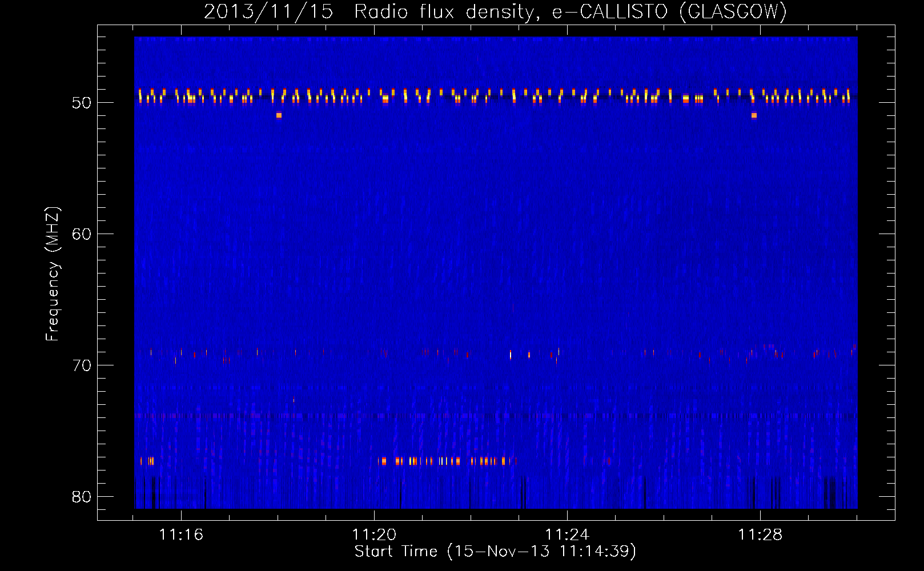This screenshot has height=571, width=924.
Task: Click the 11:16 time tick label
Action: 181,535
